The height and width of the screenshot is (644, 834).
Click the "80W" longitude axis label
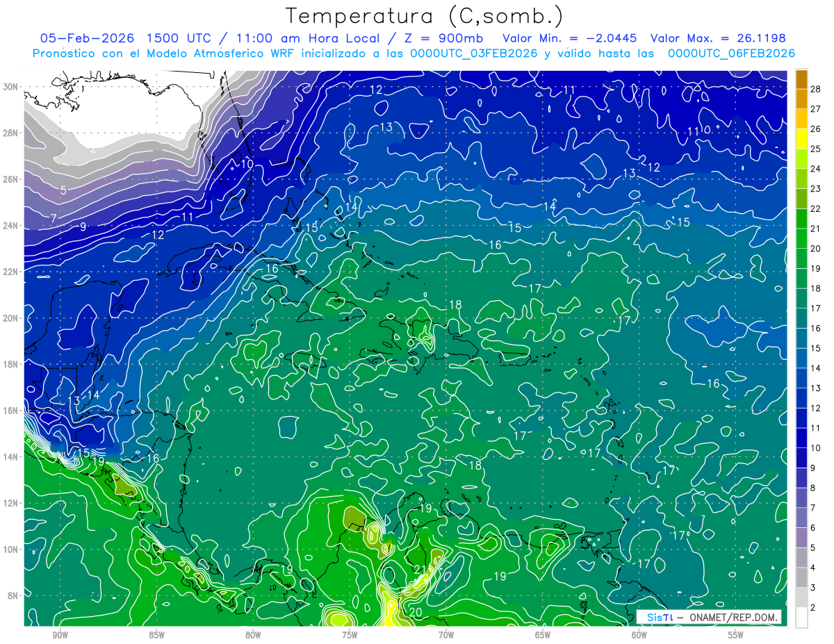[253, 635]
